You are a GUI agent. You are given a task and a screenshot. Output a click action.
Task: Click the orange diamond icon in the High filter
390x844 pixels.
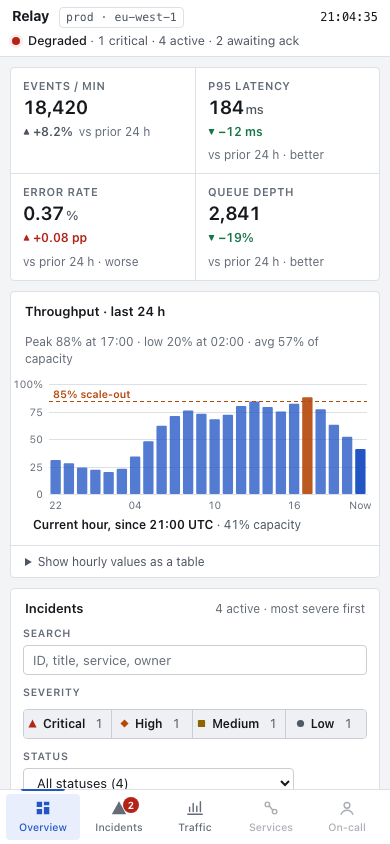click(125, 724)
